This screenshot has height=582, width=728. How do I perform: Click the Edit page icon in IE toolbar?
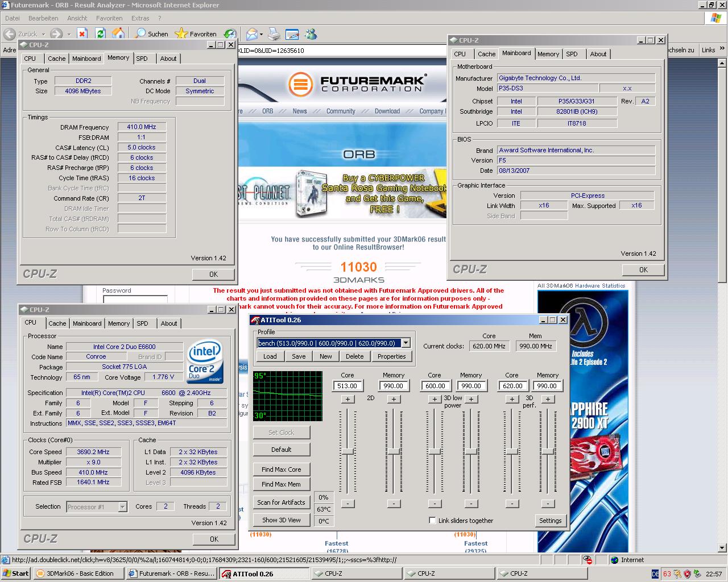[292, 34]
